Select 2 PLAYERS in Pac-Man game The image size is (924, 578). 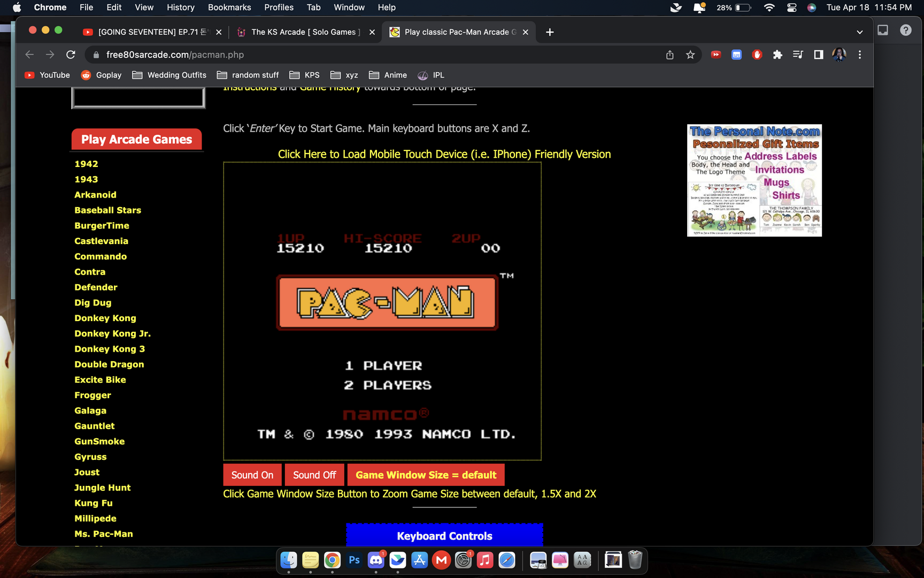(388, 385)
